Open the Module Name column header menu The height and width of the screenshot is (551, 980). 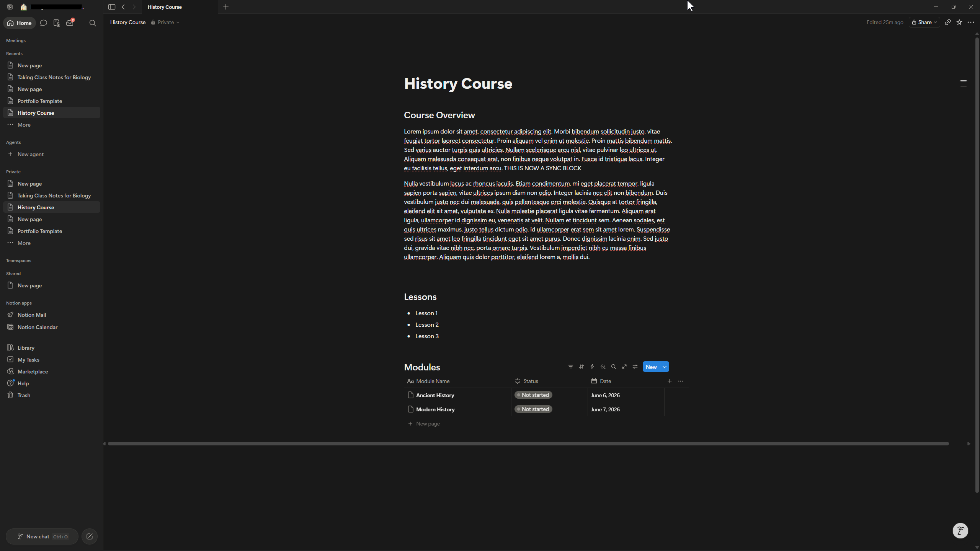pos(457,381)
